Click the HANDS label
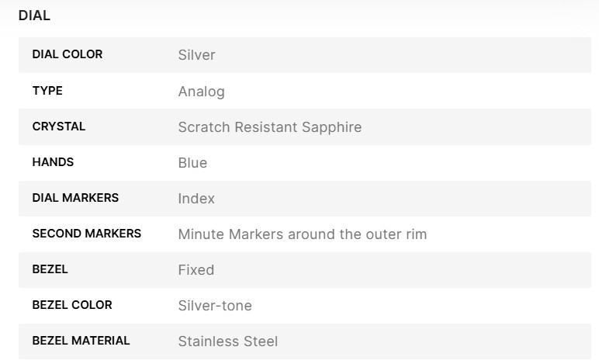 pos(53,162)
